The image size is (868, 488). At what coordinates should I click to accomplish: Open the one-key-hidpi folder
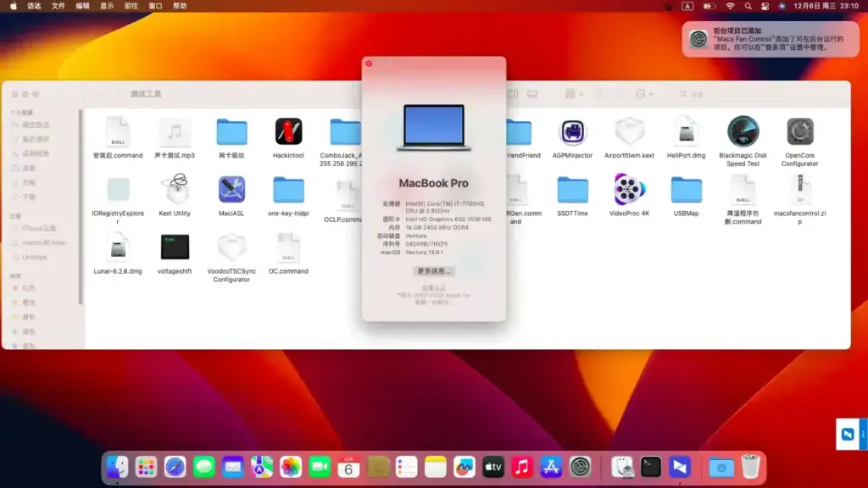pos(288,190)
